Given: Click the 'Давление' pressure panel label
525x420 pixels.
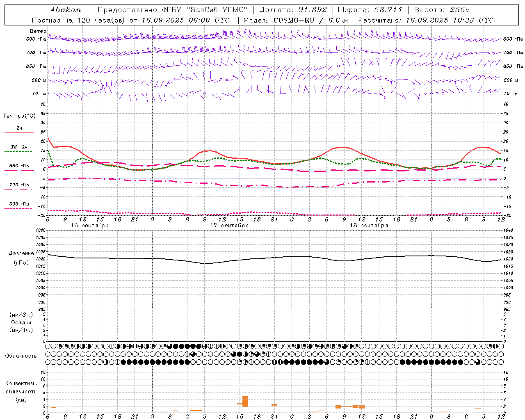Looking at the screenshot, I should 21,253.
